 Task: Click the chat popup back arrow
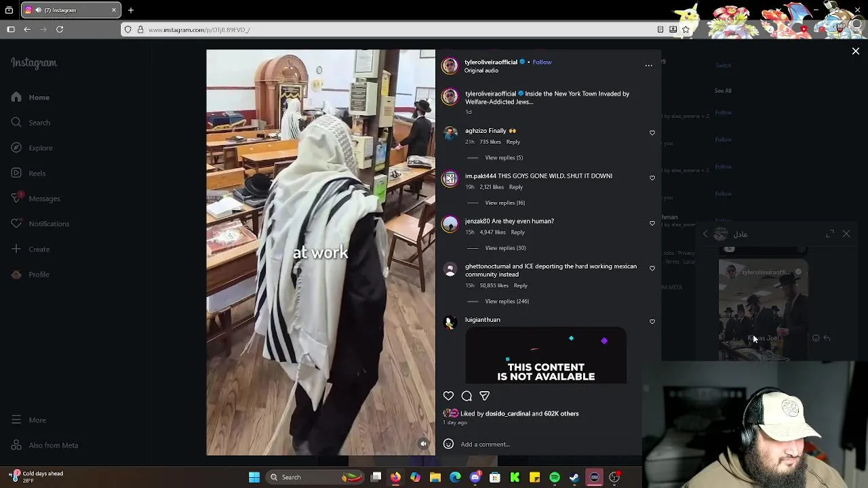[x=705, y=234]
